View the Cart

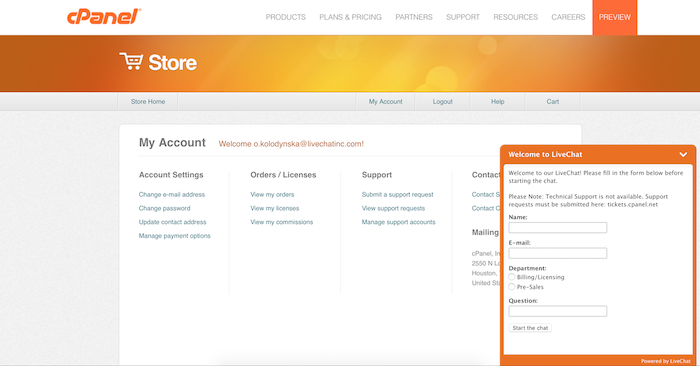click(x=553, y=102)
